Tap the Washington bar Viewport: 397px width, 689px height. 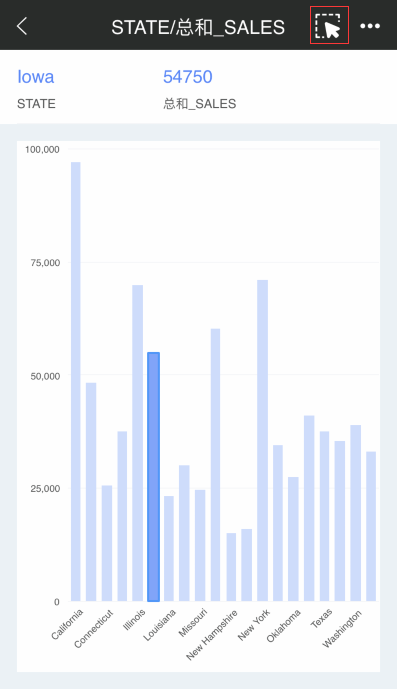point(356,513)
